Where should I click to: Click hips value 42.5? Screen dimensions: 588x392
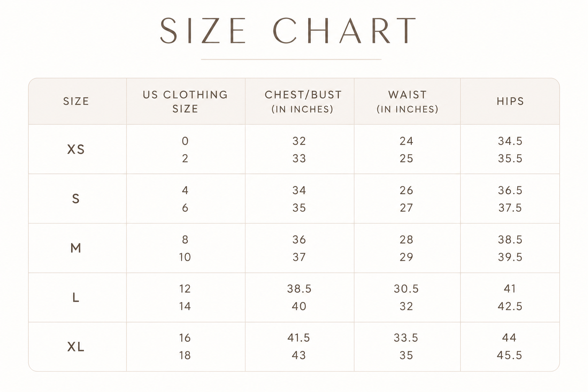point(510,306)
